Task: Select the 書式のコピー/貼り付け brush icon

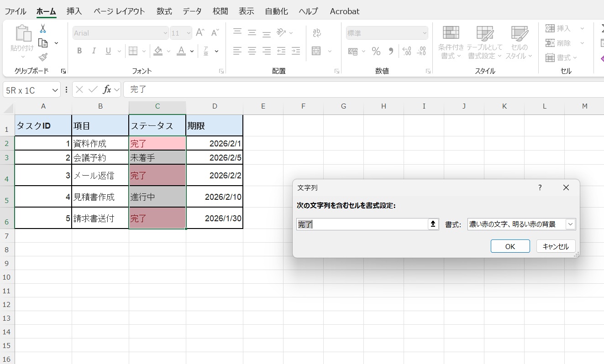Action: [42, 57]
